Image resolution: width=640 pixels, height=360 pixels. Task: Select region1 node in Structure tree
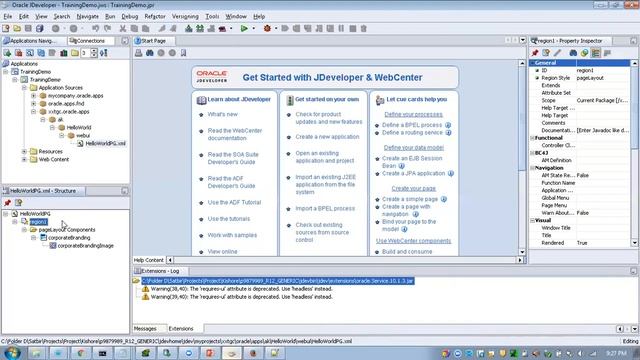39,222
